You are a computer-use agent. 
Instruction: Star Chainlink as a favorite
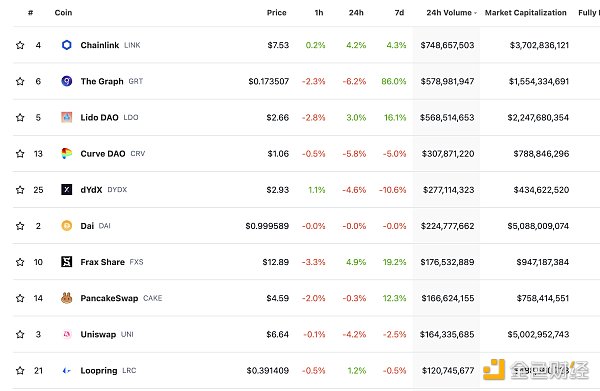tap(20, 45)
